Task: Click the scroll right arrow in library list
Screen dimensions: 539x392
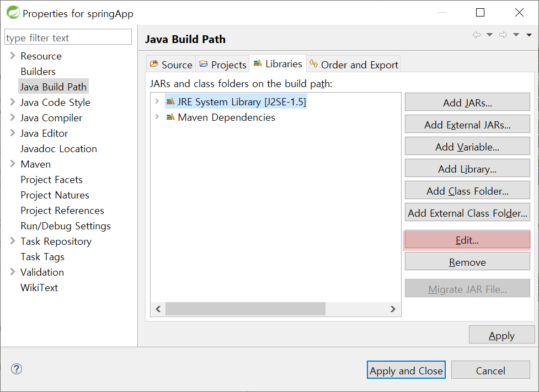Action: click(393, 309)
